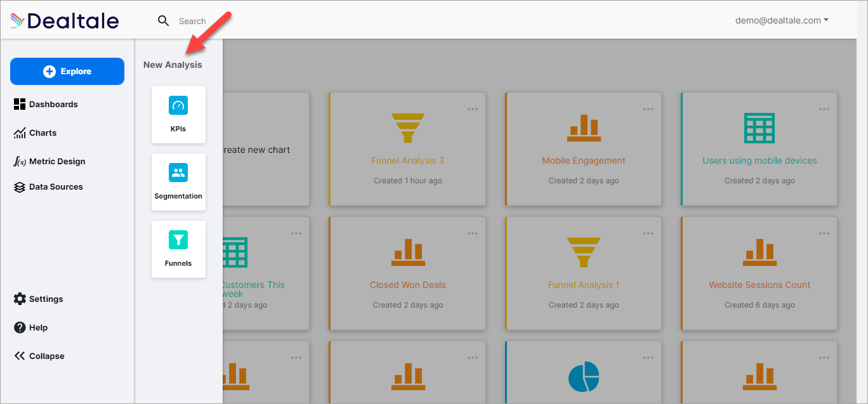This screenshot has height=404, width=868.
Task: Open options menu for Mobile Engagement
Action: click(x=648, y=109)
